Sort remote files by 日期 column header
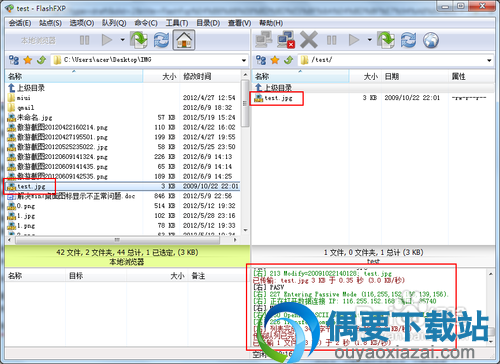The height and width of the screenshot is (364, 500). point(392,77)
